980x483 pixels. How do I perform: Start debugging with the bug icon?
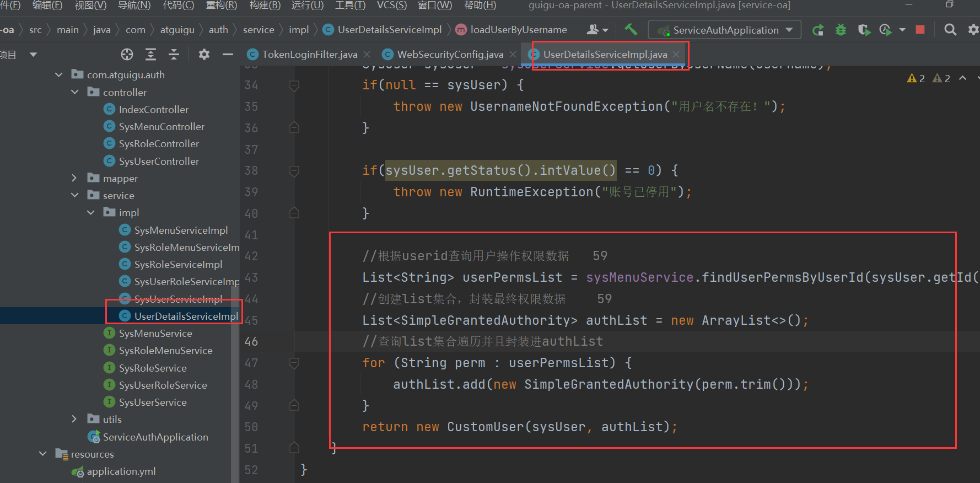[841, 30]
